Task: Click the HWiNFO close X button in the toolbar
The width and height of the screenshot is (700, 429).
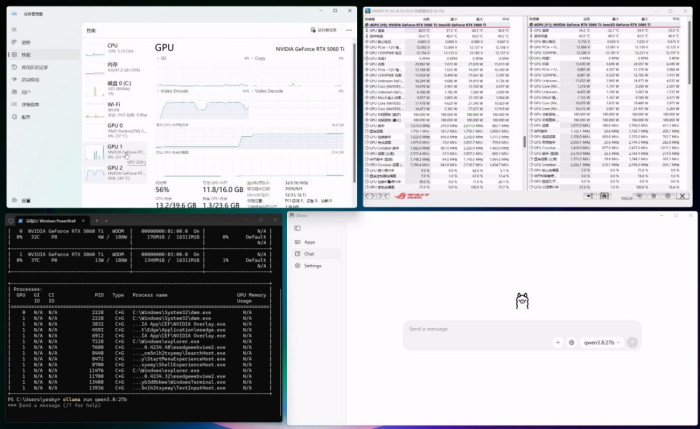Action: pos(682,196)
